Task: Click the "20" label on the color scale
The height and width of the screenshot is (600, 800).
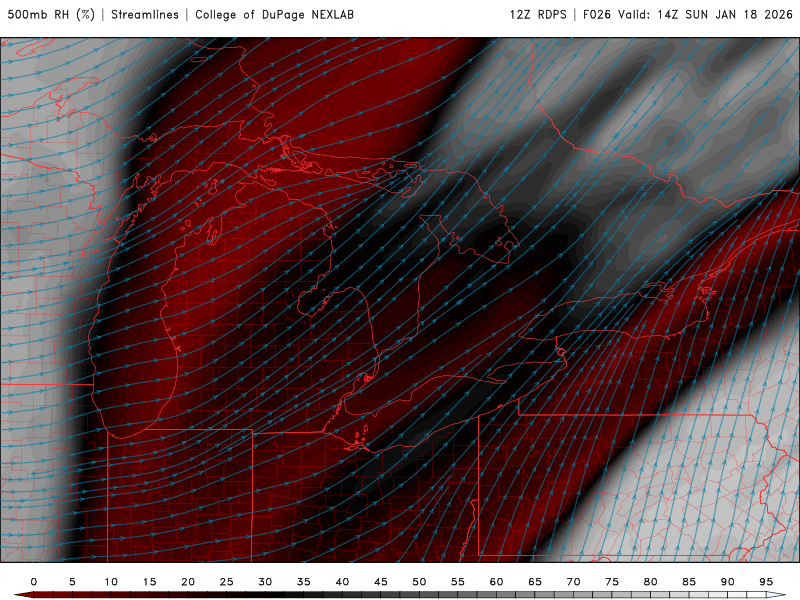Action: (188, 582)
